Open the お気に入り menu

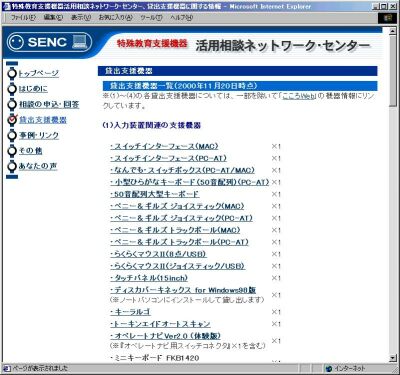tap(115, 18)
